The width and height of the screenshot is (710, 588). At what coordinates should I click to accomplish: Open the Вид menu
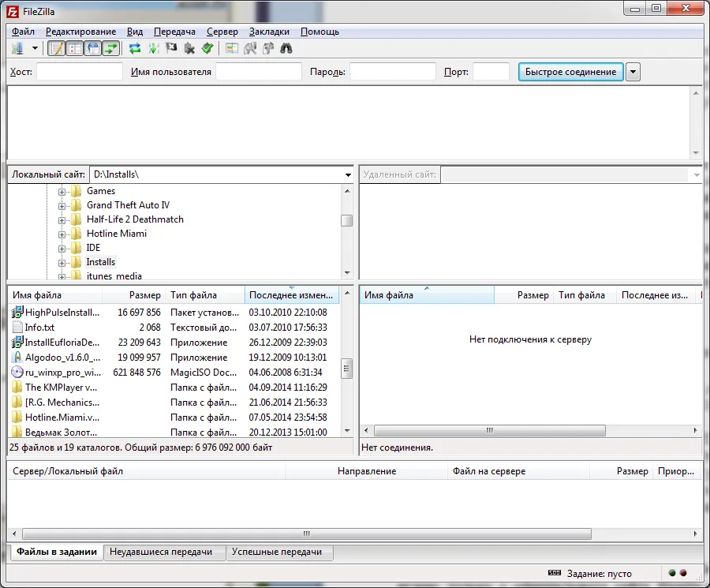(x=134, y=32)
